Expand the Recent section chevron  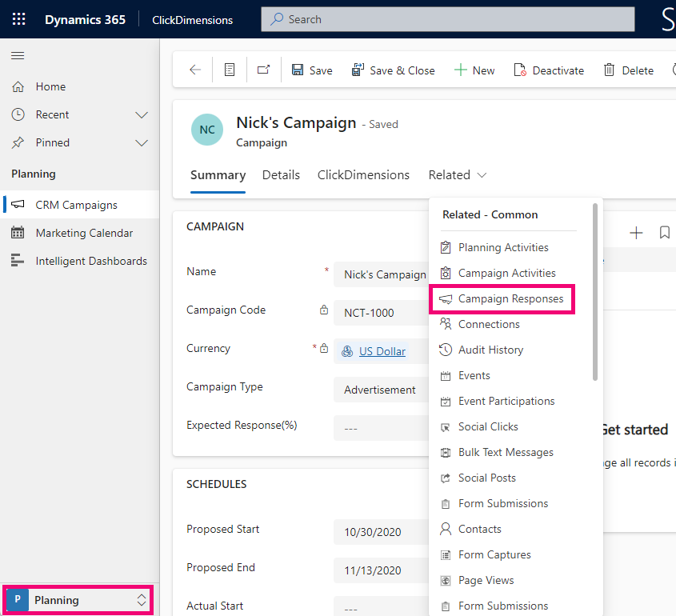click(x=142, y=114)
